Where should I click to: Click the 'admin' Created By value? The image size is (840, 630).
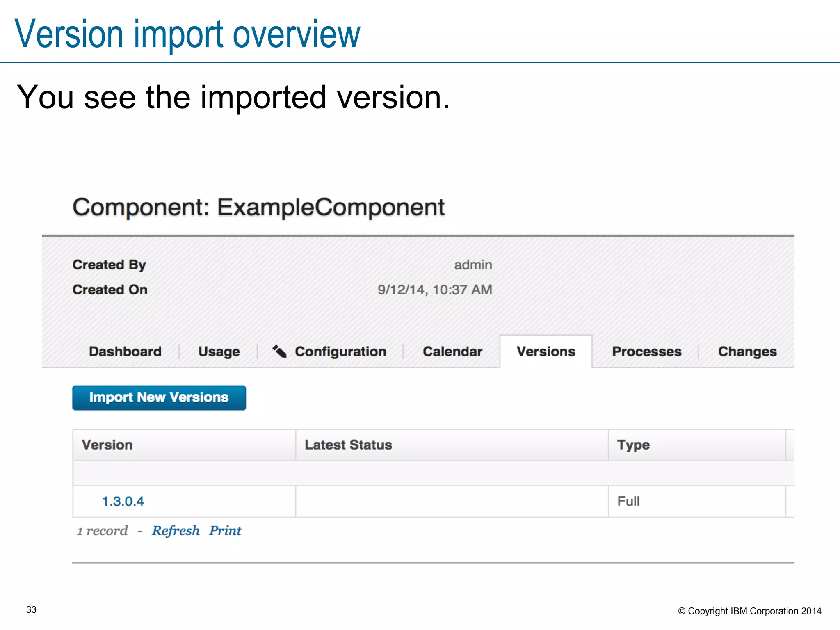(x=473, y=265)
